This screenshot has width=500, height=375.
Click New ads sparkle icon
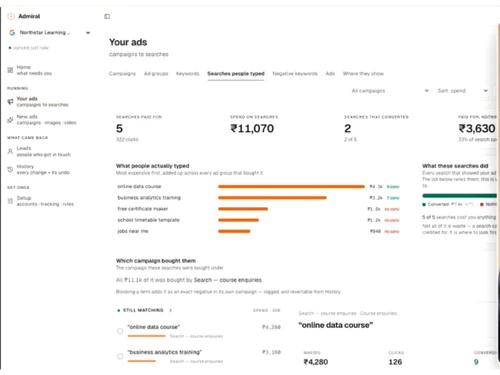10,120
